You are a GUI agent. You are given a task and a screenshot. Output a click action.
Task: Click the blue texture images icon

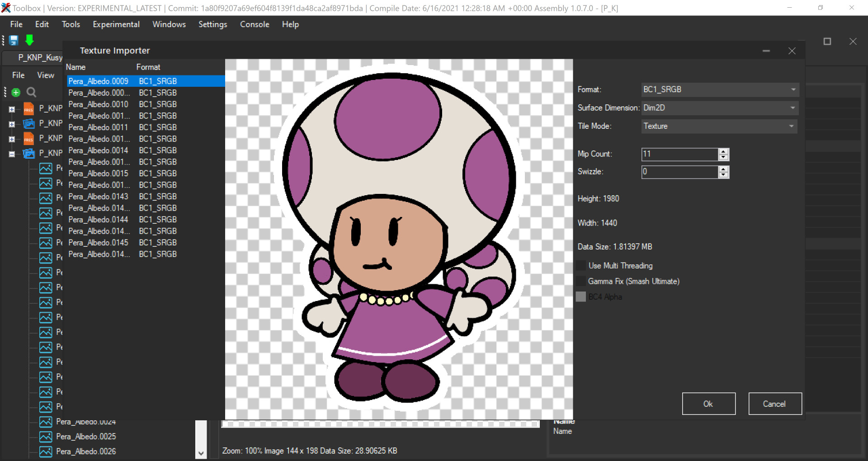[x=28, y=123]
